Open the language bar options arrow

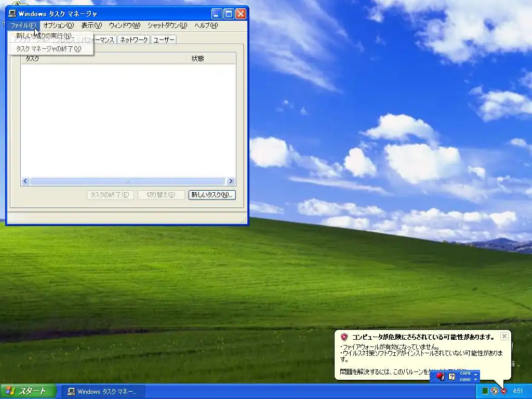pyautogui.click(x=476, y=379)
